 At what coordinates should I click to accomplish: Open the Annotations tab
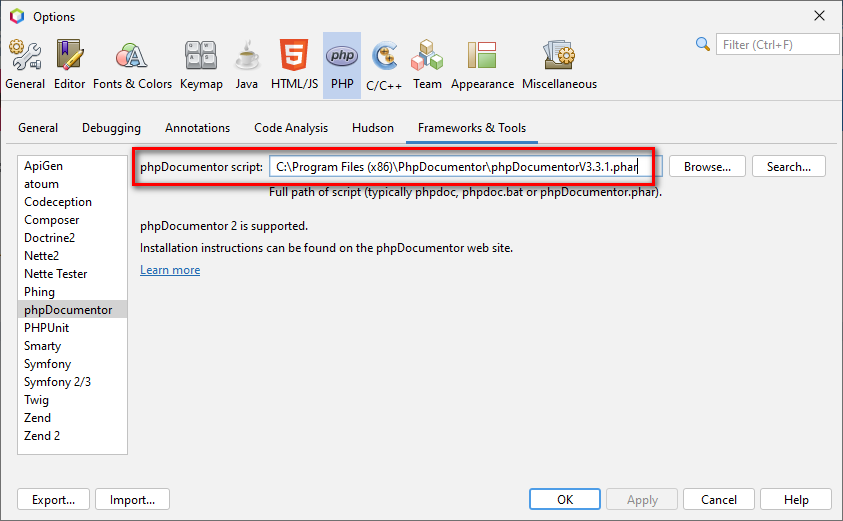[197, 128]
